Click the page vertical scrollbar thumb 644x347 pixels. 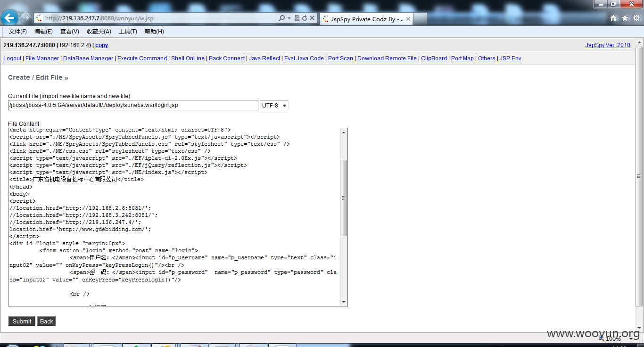pos(639,176)
